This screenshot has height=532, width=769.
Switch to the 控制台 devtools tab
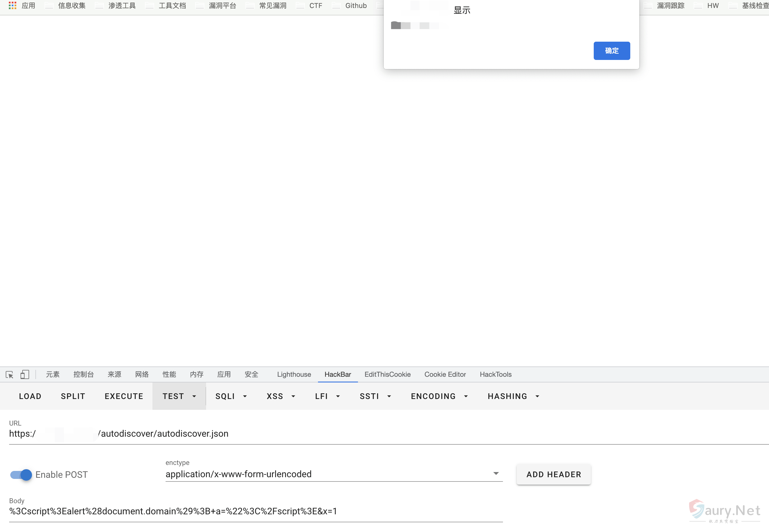pyautogui.click(x=83, y=374)
